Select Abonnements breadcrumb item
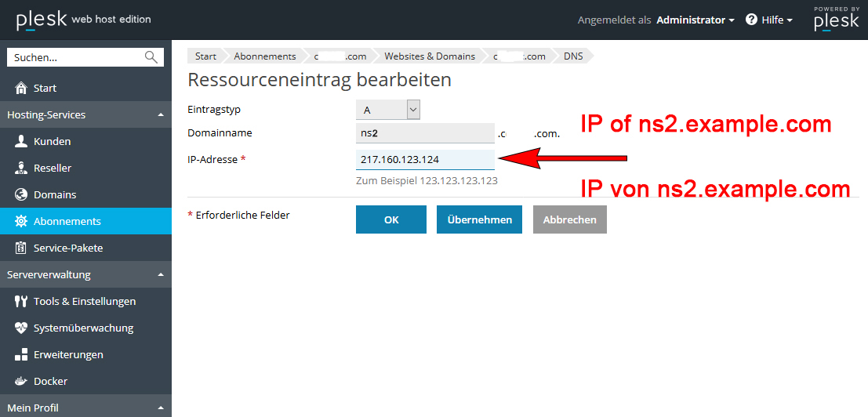The width and height of the screenshot is (868, 417). coord(264,56)
